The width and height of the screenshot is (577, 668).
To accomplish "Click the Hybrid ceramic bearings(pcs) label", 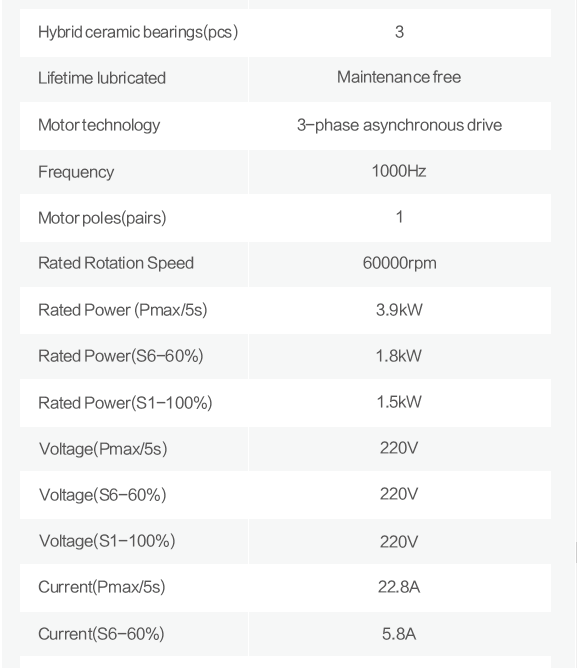I will coord(138,32).
